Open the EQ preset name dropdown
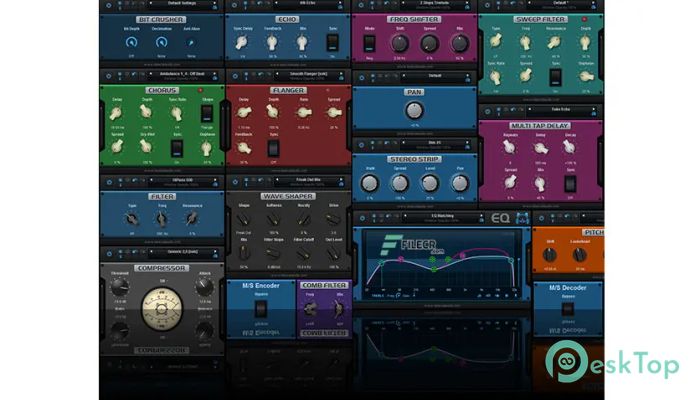The height and width of the screenshot is (400, 700). [x=442, y=217]
